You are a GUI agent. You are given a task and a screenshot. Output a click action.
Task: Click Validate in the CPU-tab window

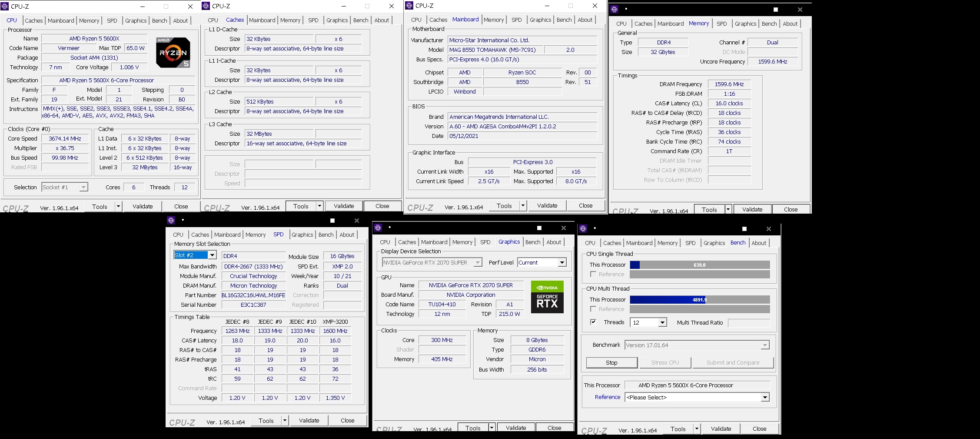pos(143,206)
